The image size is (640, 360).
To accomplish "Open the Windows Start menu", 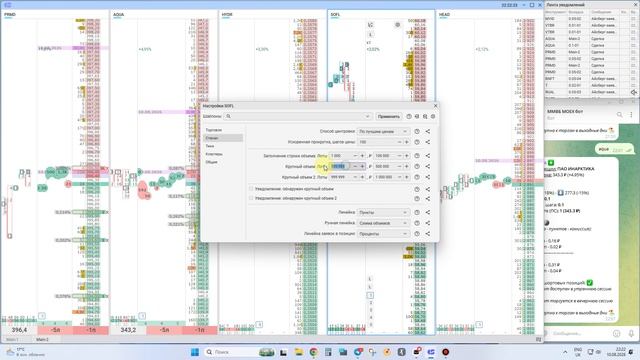I will pos(195,352).
